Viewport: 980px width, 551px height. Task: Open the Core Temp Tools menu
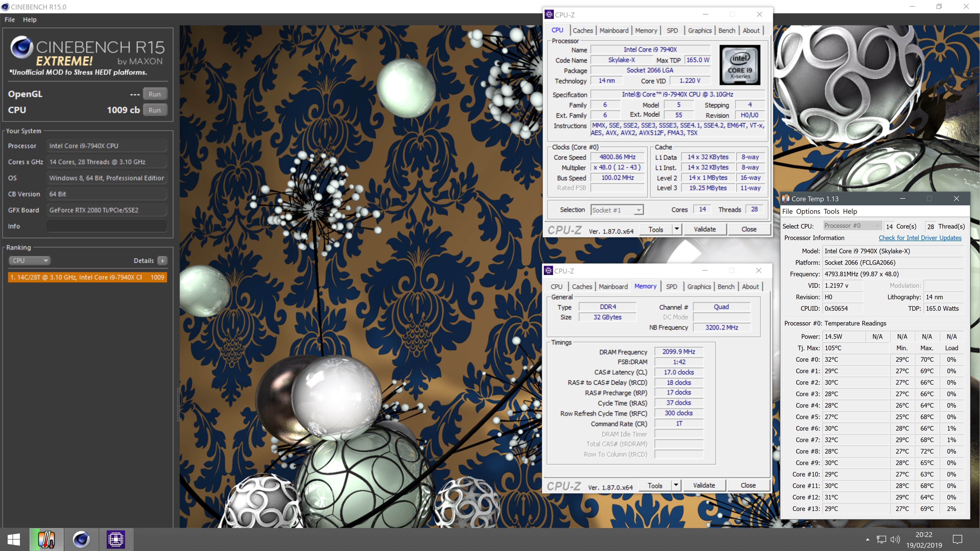831,211
